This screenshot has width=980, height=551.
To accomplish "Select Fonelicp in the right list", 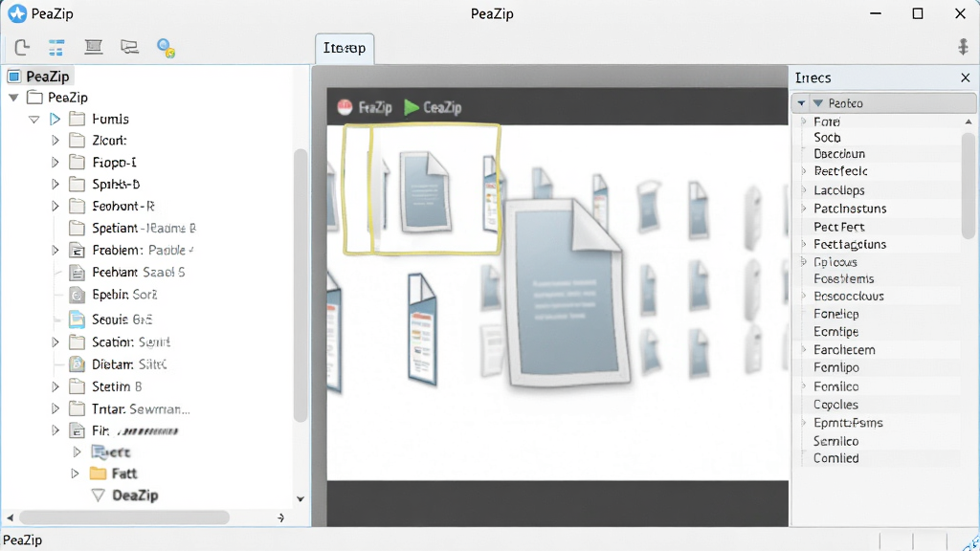I will (x=836, y=314).
